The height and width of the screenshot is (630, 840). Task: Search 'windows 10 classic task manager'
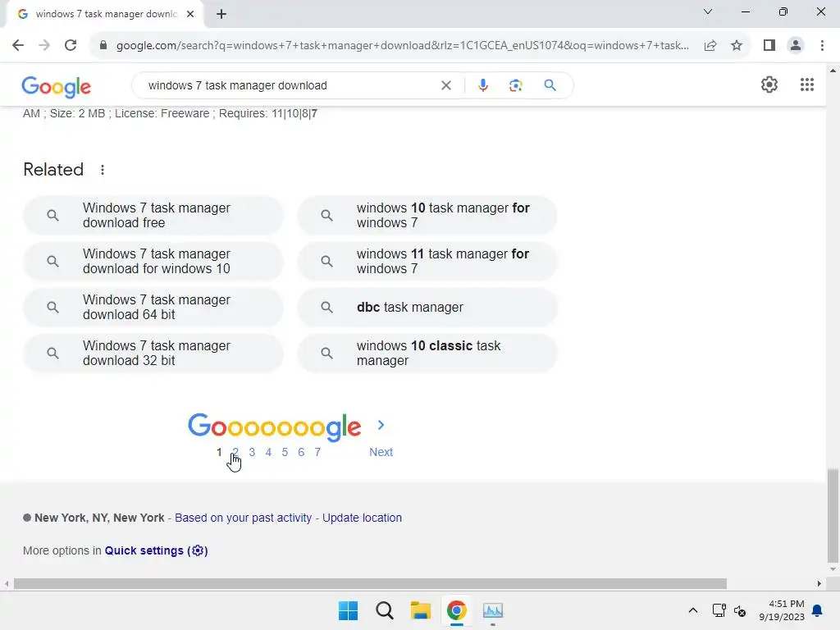point(427,354)
